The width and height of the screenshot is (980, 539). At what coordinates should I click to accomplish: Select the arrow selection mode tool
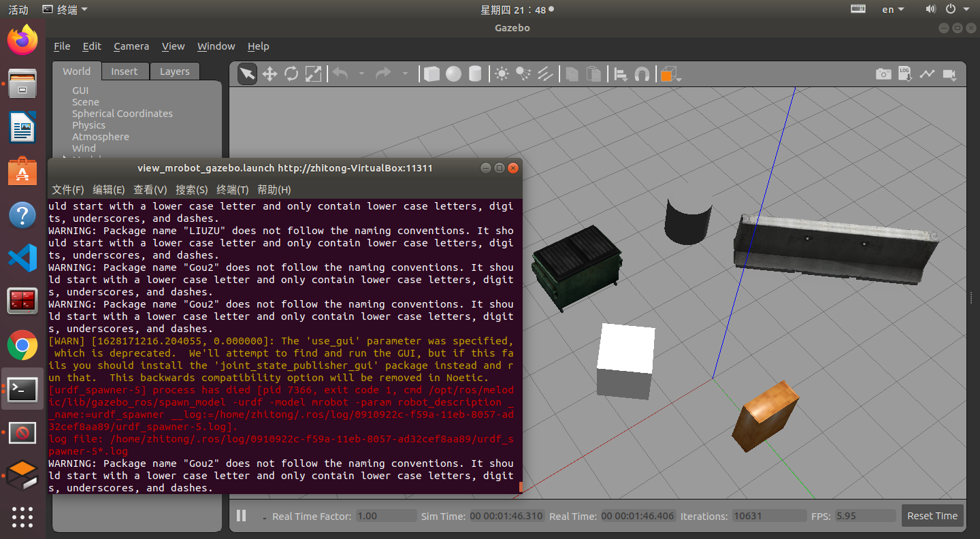247,74
